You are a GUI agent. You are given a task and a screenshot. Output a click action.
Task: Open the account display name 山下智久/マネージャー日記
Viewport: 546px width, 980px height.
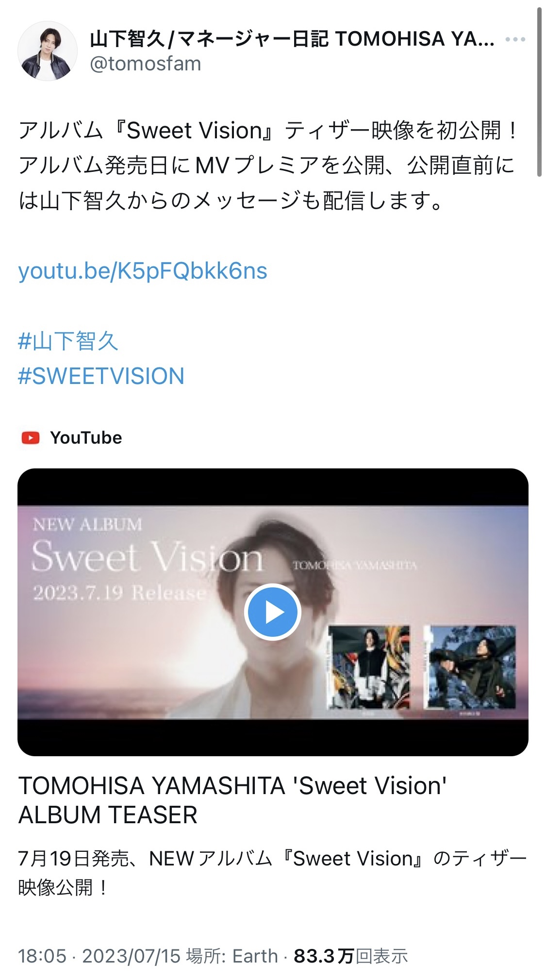coord(292,39)
